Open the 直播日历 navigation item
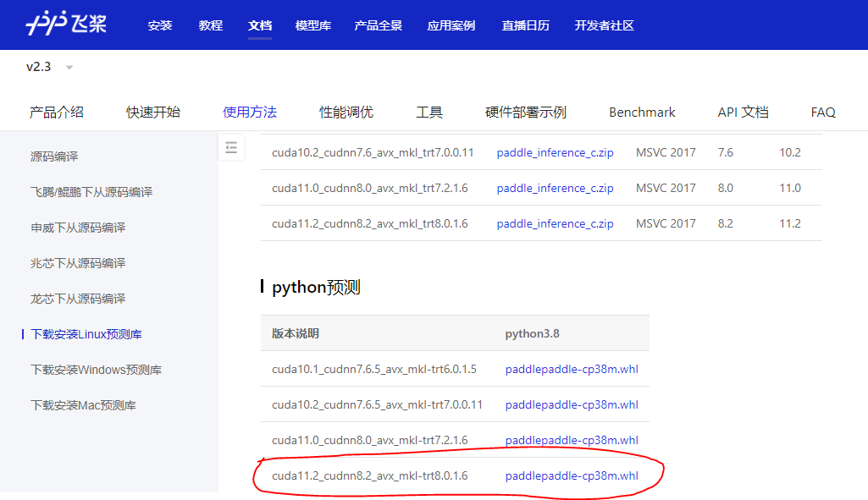 tap(525, 25)
